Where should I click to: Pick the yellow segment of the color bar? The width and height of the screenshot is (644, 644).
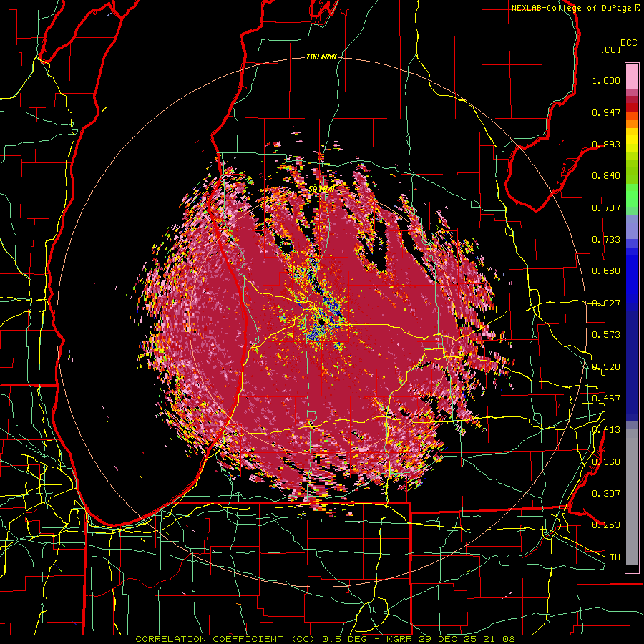point(632,142)
